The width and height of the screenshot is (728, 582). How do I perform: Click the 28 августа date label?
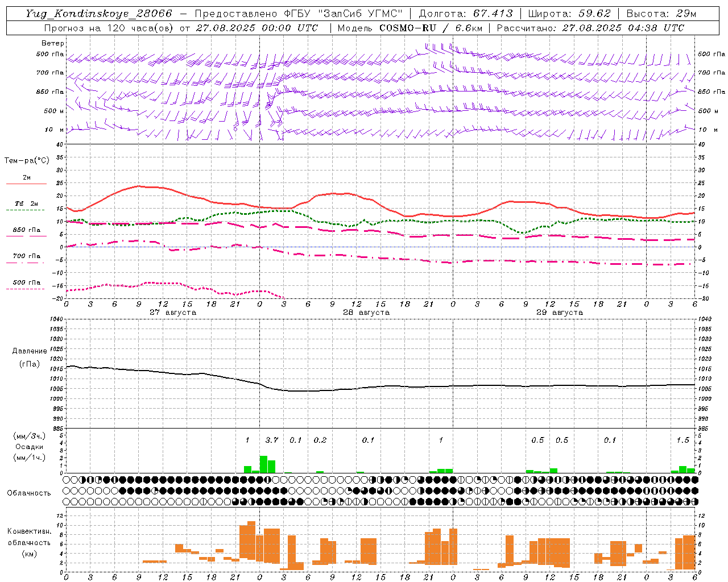pyautogui.click(x=366, y=313)
